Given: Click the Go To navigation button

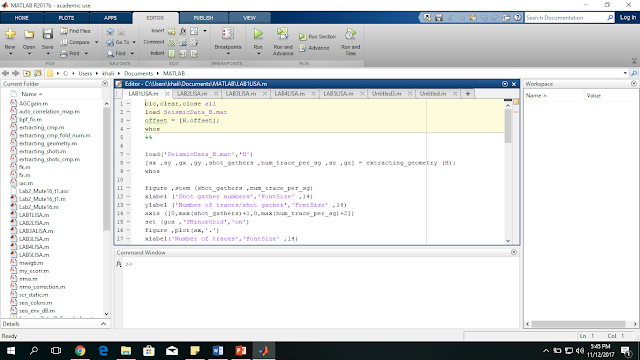Looking at the screenshot, I should pyautogui.click(x=118, y=42).
